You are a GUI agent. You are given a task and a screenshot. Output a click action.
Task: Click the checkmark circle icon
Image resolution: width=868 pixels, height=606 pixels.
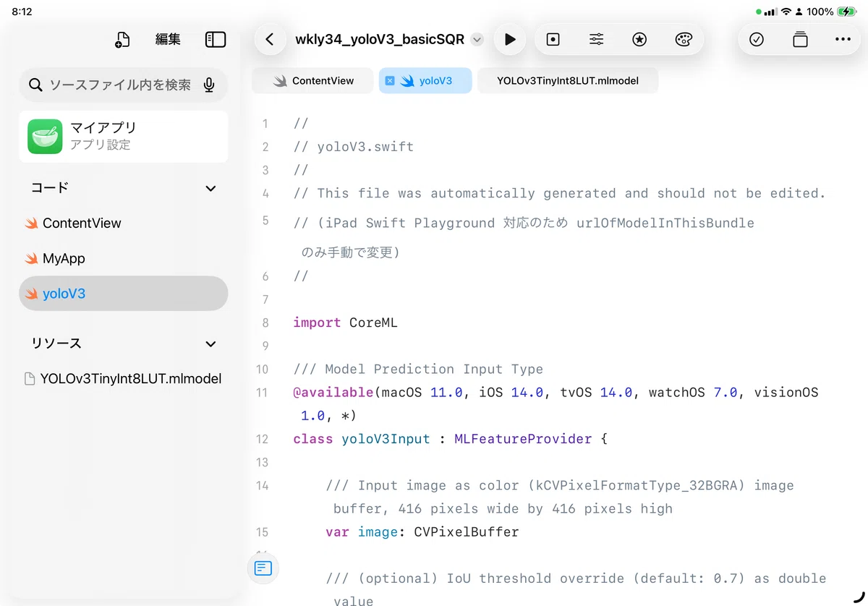coord(757,40)
